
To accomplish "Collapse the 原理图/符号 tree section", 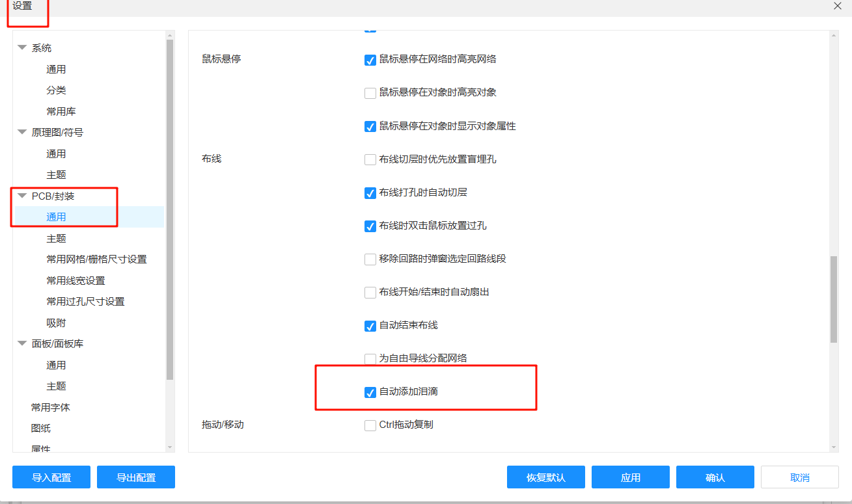I will [x=22, y=132].
